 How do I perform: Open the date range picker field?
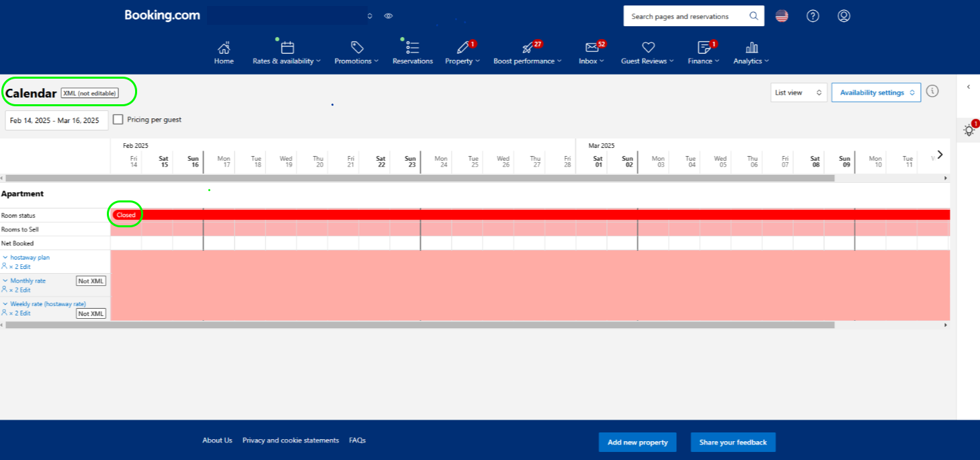56,120
